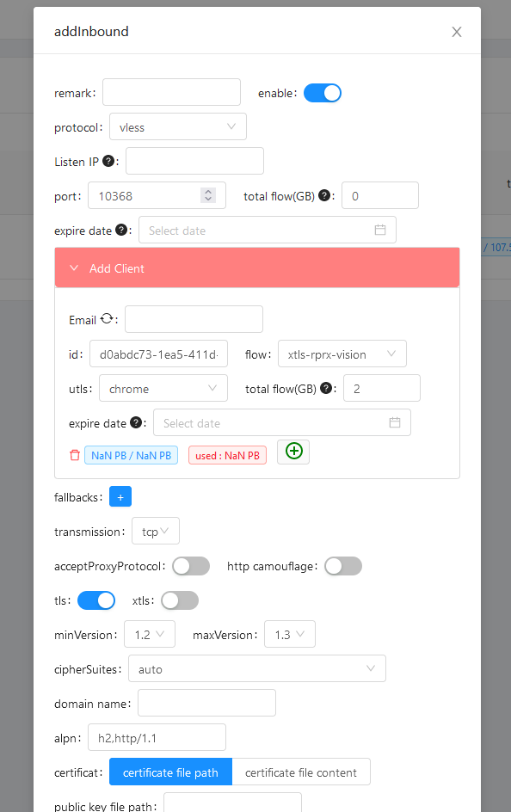The height and width of the screenshot is (812, 511).
Task: Open the flow dropdown showing xtls-rprx-vision
Action: click(x=342, y=354)
